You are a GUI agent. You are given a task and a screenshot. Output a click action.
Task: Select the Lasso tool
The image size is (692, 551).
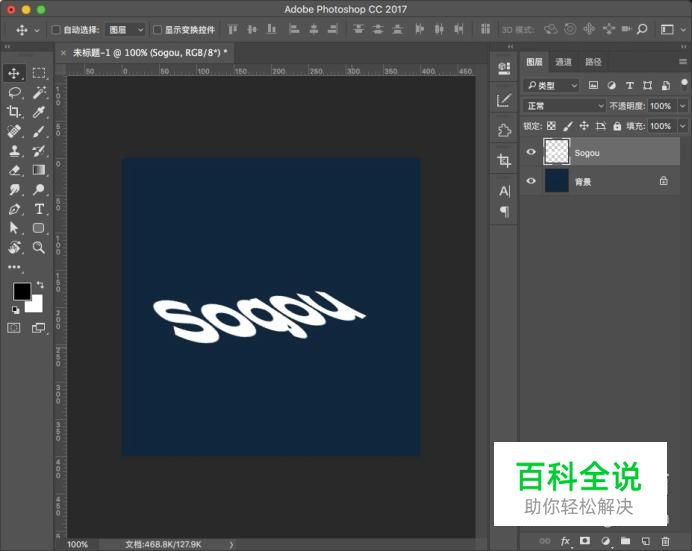pyautogui.click(x=14, y=93)
